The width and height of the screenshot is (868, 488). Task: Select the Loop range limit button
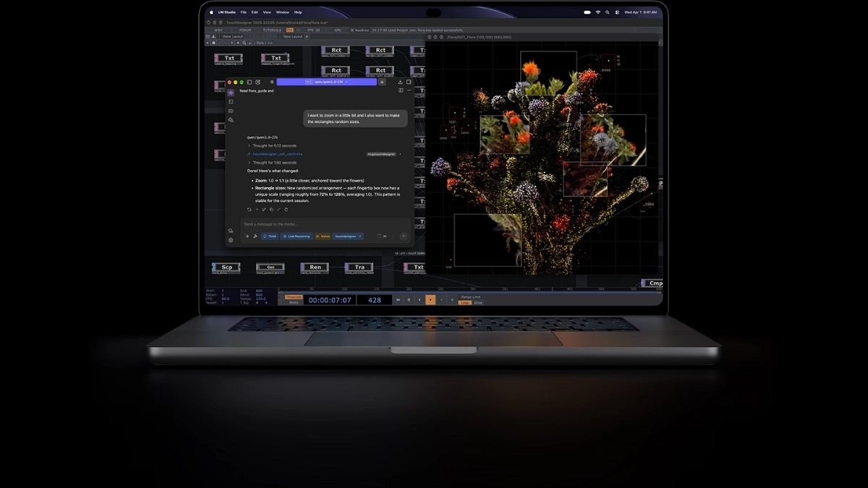tap(464, 302)
